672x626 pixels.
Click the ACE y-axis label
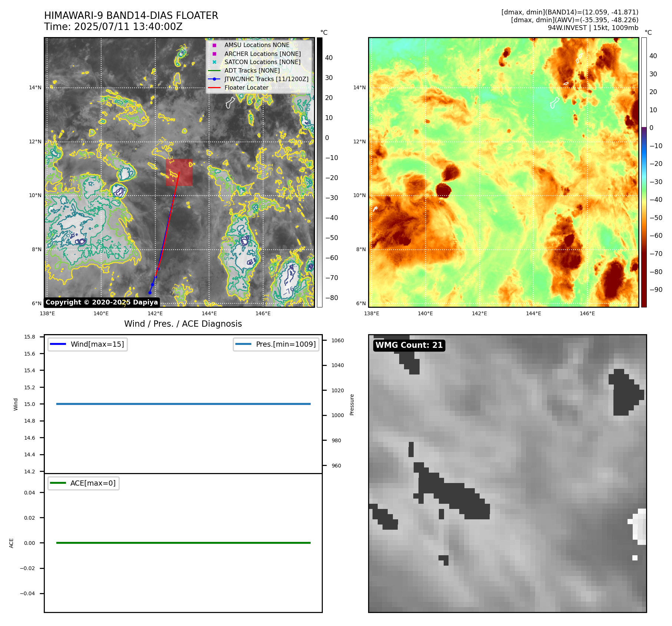pos(11,543)
